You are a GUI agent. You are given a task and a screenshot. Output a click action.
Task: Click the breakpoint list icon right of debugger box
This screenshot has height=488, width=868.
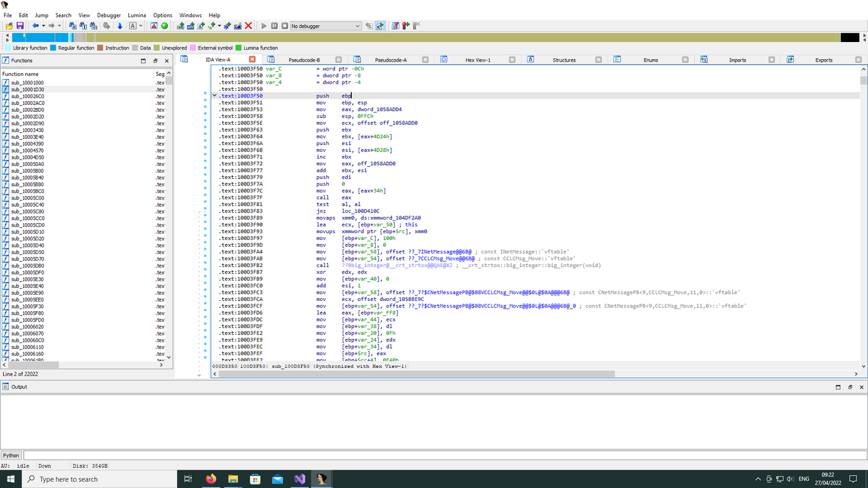click(x=395, y=26)
